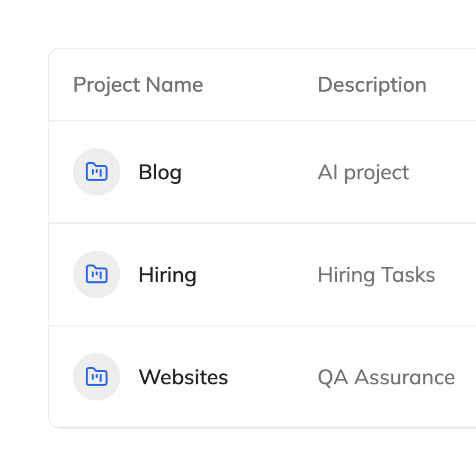Click the Hiring Tasks description text
Viewport: 476px width, 476px height.
(x=376, y=275)
